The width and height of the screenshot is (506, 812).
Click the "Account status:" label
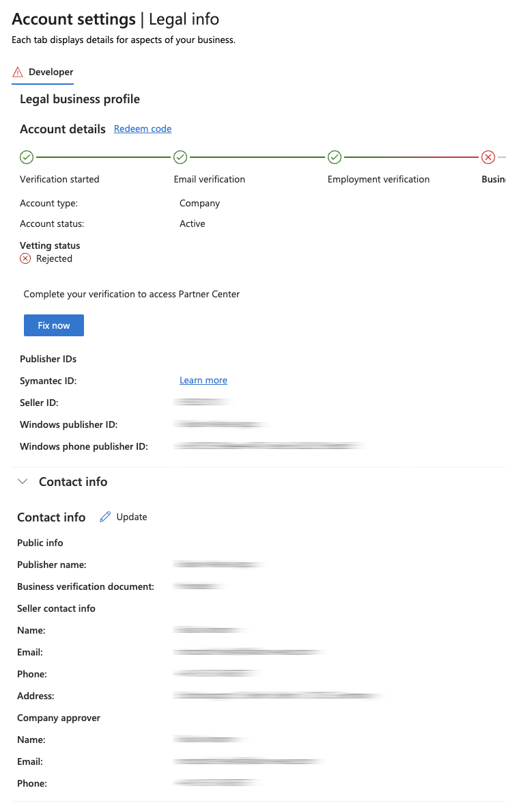click(x=52, y=224)
